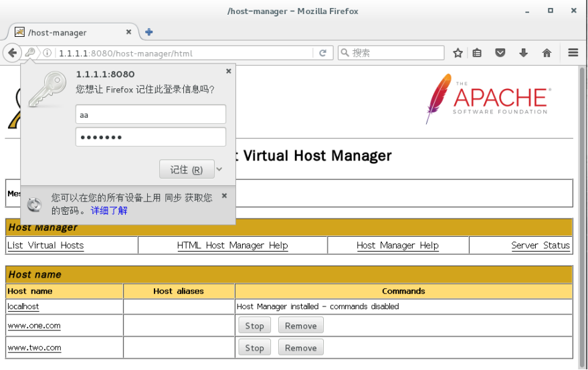Go to the Firefox home page icon
Image resolution: width=588 pixels, height=370 pixels.
[547, 53]
